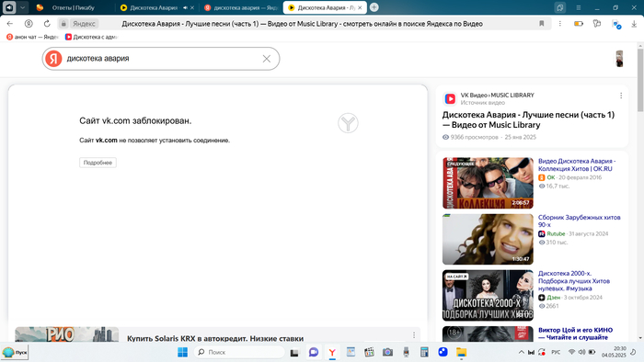Open the Windows Start logo
The image size is (644, 362).
click(182, 352)
